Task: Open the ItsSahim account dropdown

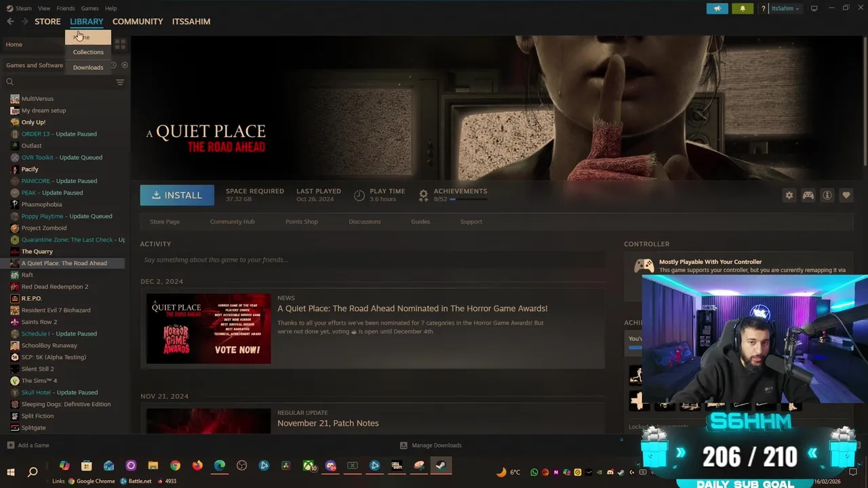Action: coord(785,8)
